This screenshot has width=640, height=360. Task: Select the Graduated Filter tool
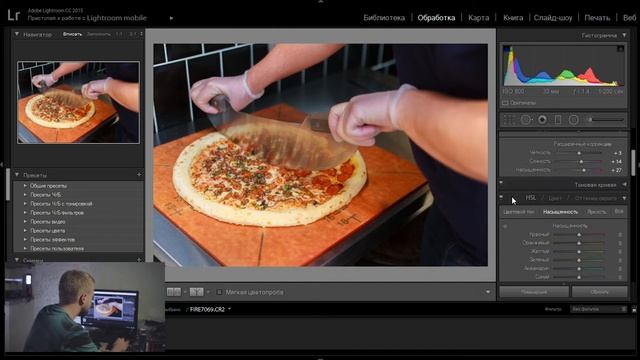tap(558, 120)
